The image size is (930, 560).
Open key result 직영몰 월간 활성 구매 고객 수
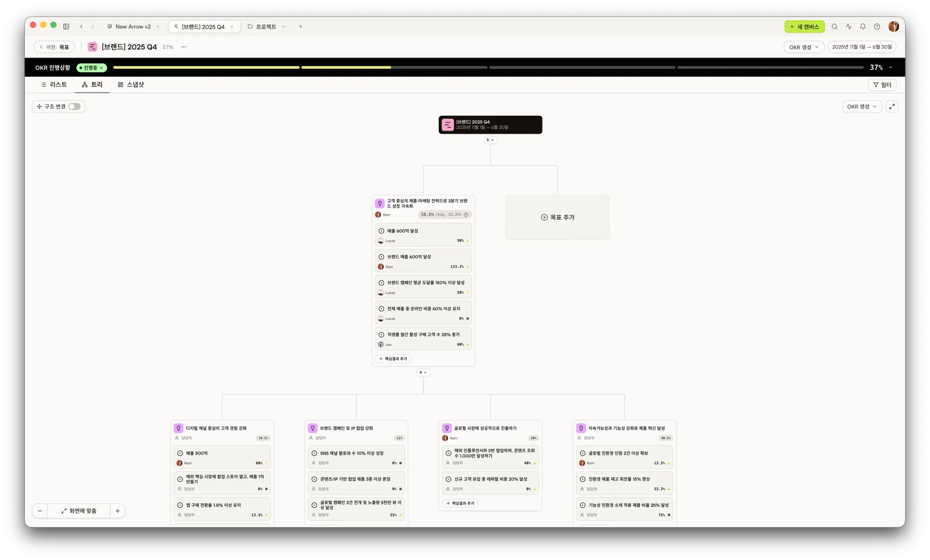423,339
